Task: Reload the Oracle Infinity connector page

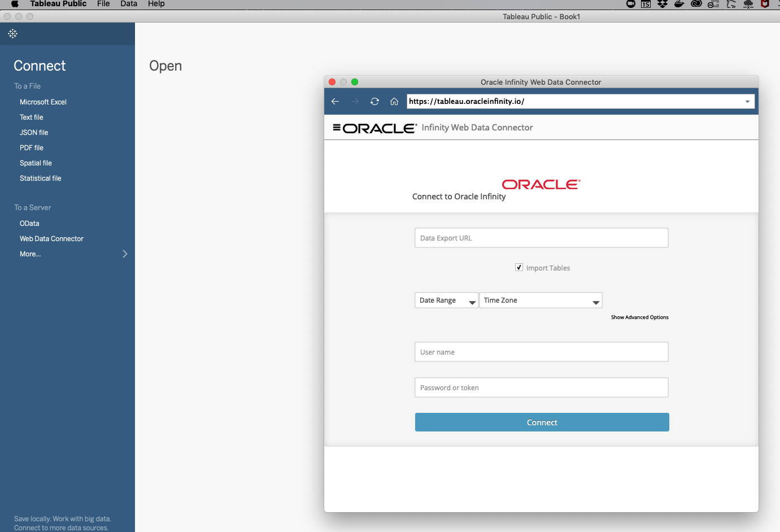Action: (x=374, y=102)
